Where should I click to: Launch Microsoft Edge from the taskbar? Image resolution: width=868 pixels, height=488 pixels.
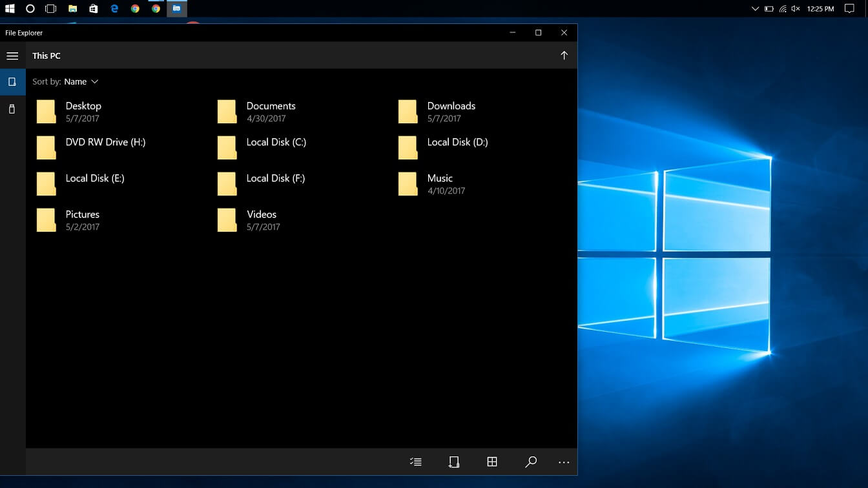pyautogui.click(x=114, y=8)
